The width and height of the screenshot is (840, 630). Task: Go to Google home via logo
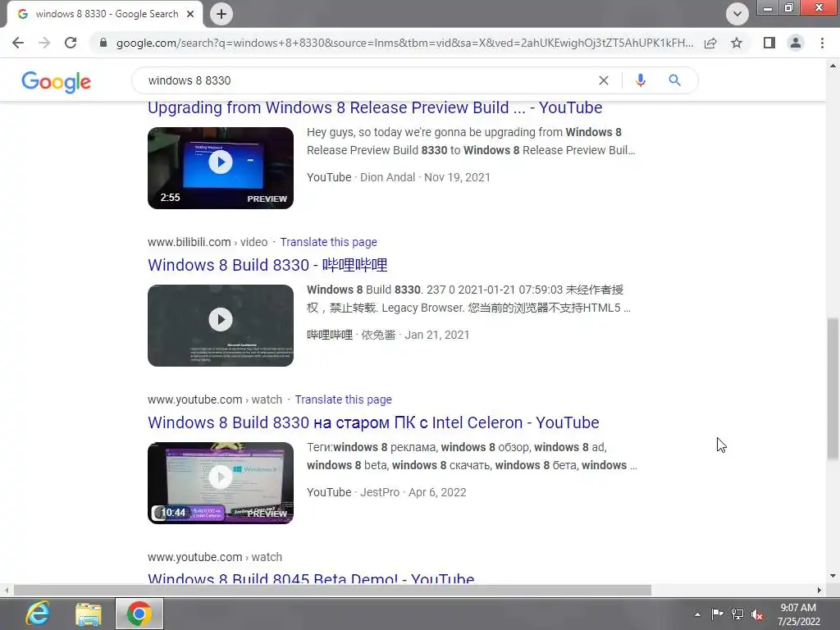(x=57, y=82)
